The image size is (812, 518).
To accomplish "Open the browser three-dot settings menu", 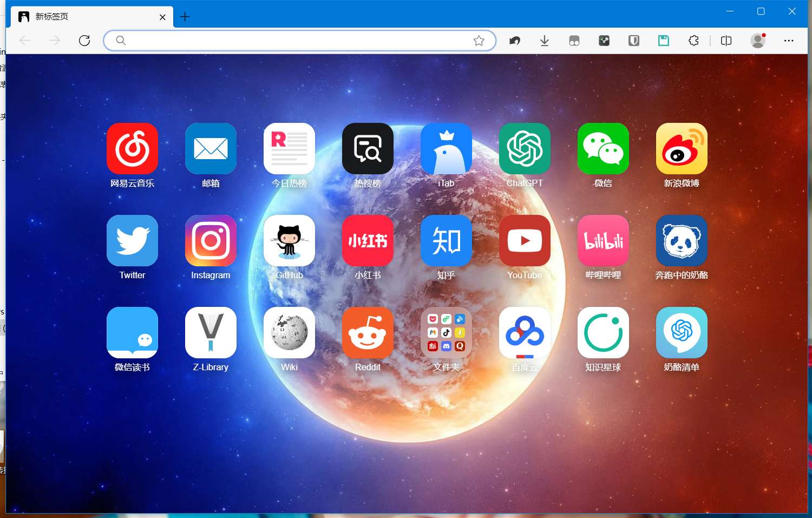I will [789, 41].
